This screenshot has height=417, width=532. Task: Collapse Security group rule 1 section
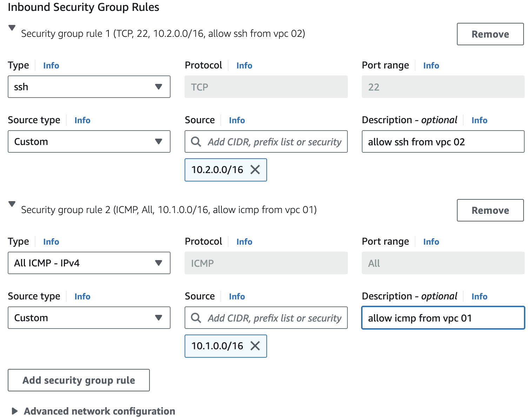(12, 28)
